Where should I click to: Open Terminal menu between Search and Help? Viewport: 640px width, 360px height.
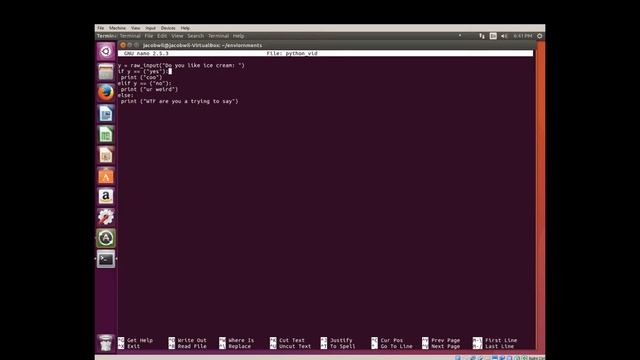pos(218,36)
